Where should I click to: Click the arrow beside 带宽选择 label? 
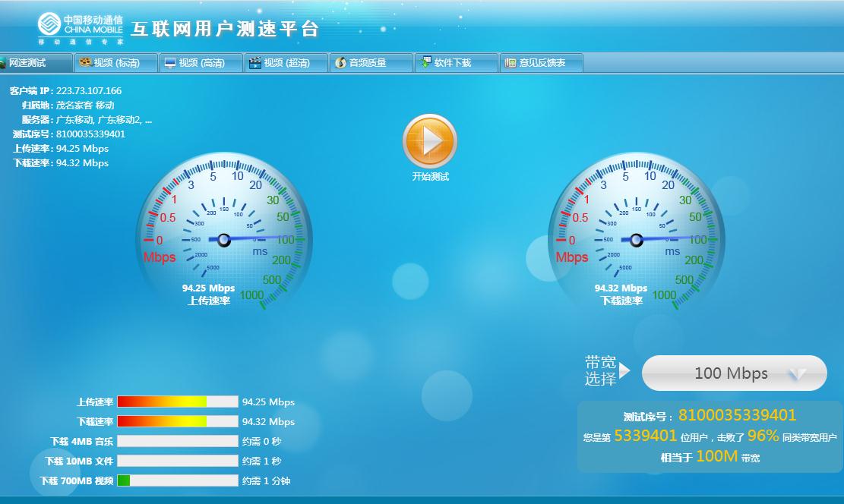(624, 370)
